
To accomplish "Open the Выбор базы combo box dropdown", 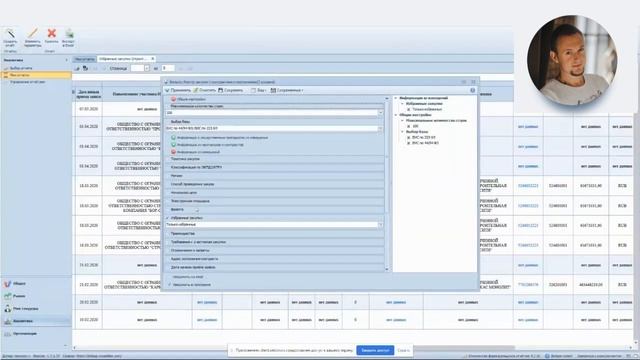I will 380,129.
